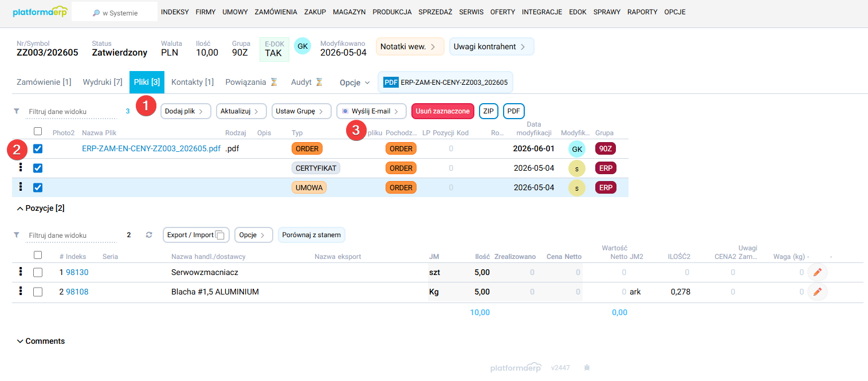The width and height of the screenshot is (868, 381).
Task: Expand the Wyślij E-mail button
Action: [x=371, y=111]
